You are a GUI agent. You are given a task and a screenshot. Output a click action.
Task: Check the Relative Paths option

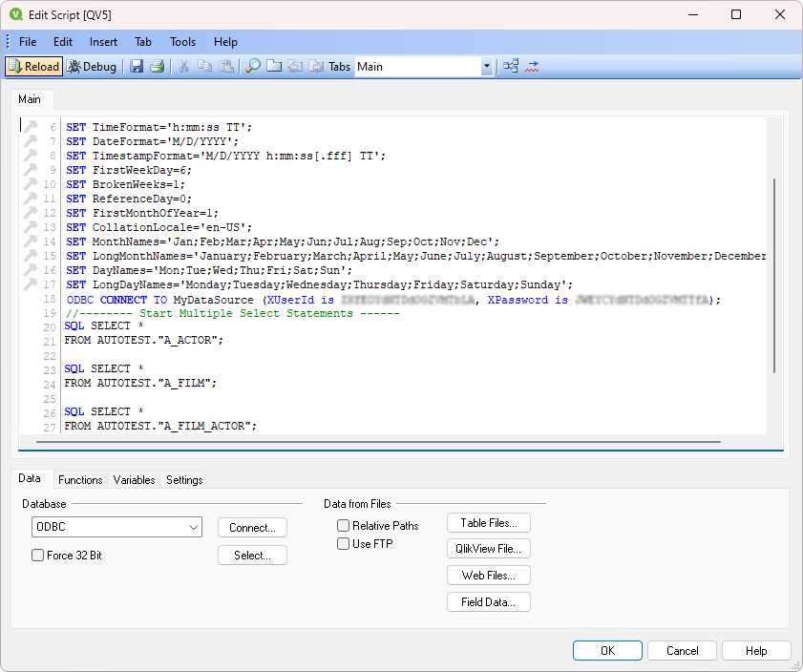pos(343,525)
